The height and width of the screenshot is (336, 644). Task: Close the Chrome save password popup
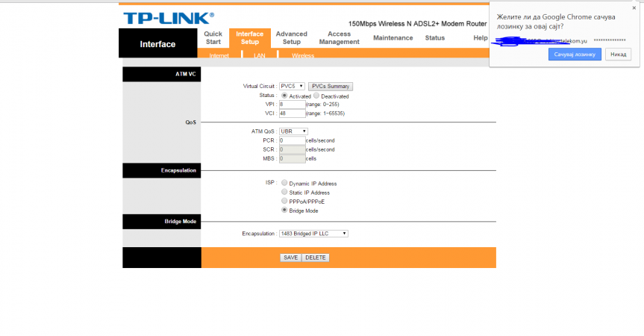point(634,7)
